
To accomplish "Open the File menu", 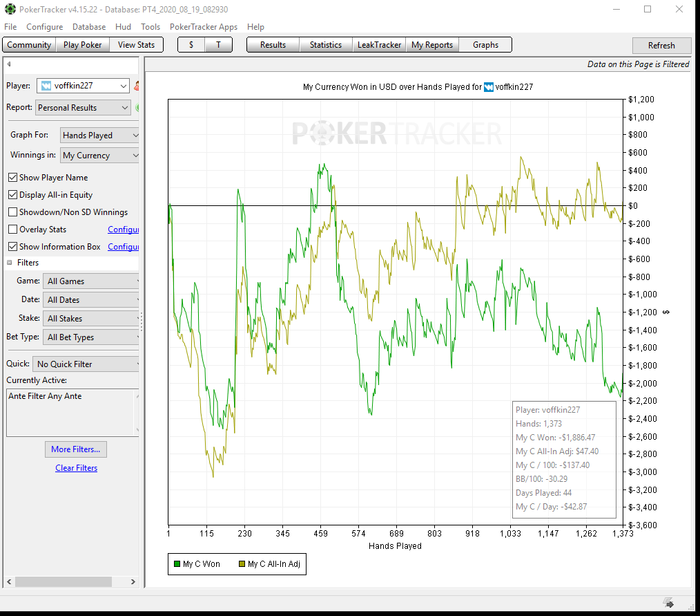I will click(x=10, y=27).
